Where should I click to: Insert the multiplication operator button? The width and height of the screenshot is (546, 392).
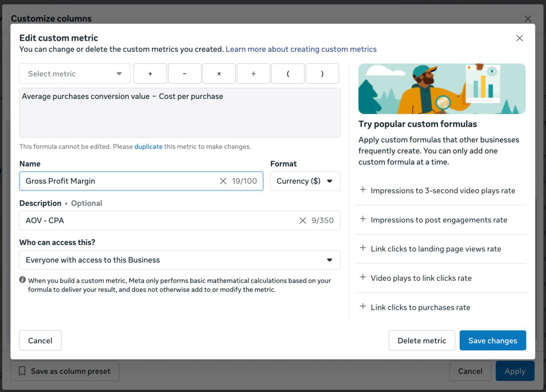pos(219,73)
